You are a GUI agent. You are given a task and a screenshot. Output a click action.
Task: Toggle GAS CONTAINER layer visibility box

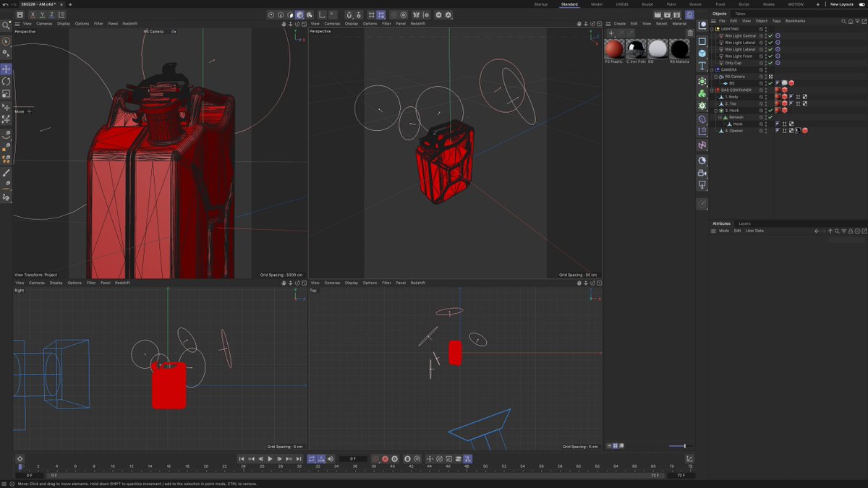761,90
